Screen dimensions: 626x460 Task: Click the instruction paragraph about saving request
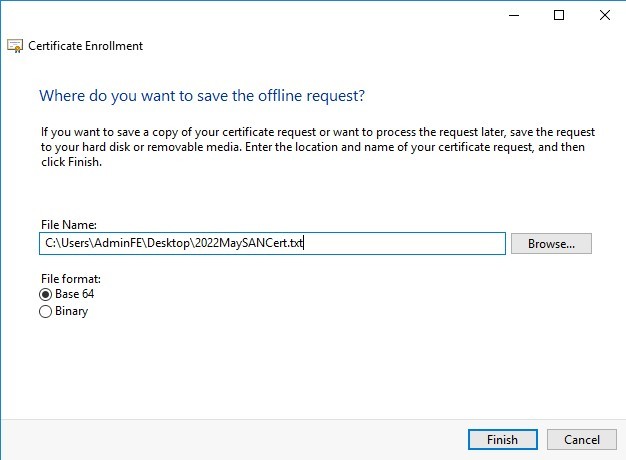click(312, 147)
